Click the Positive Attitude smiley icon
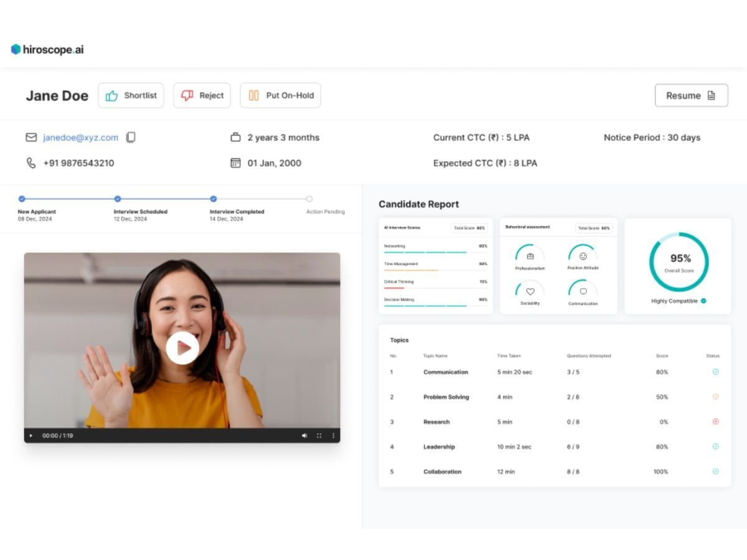Viewport: 747px width, 560px height. tap(583, 256)
